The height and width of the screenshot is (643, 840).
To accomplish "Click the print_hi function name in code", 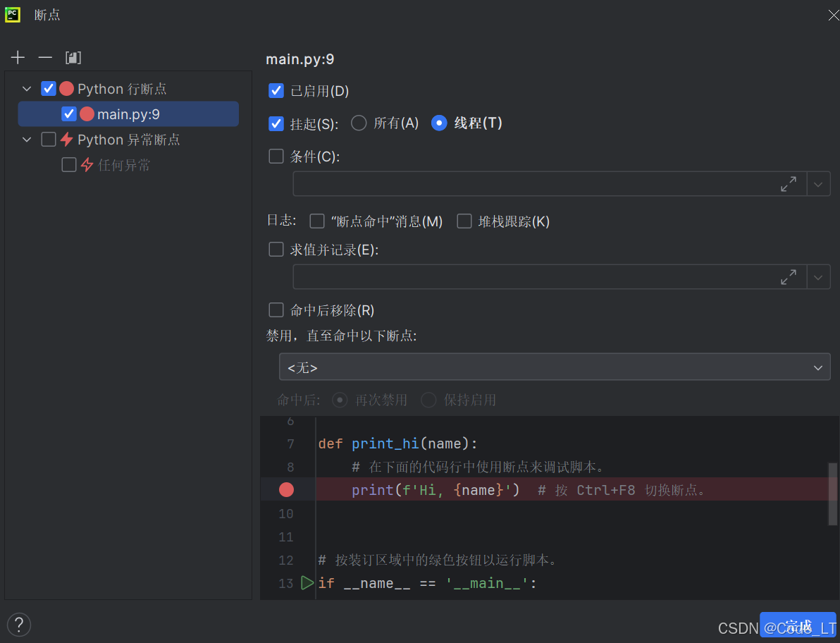I will coord(385,443).
